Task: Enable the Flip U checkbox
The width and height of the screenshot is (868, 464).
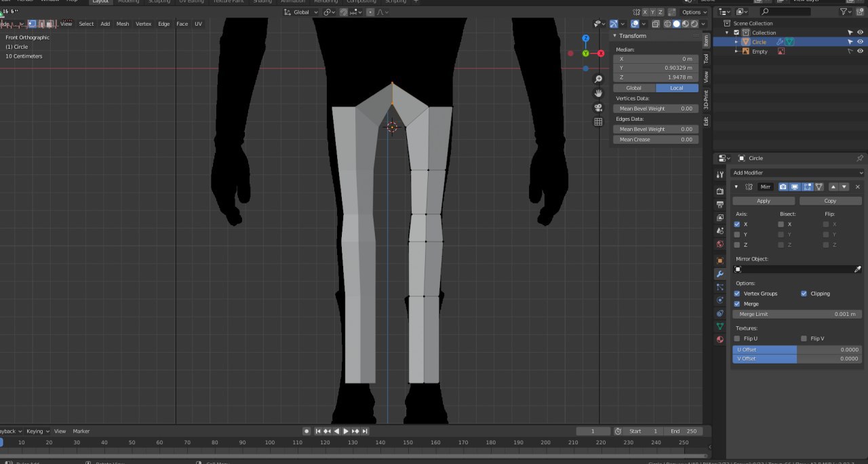Action: (737, 339)
